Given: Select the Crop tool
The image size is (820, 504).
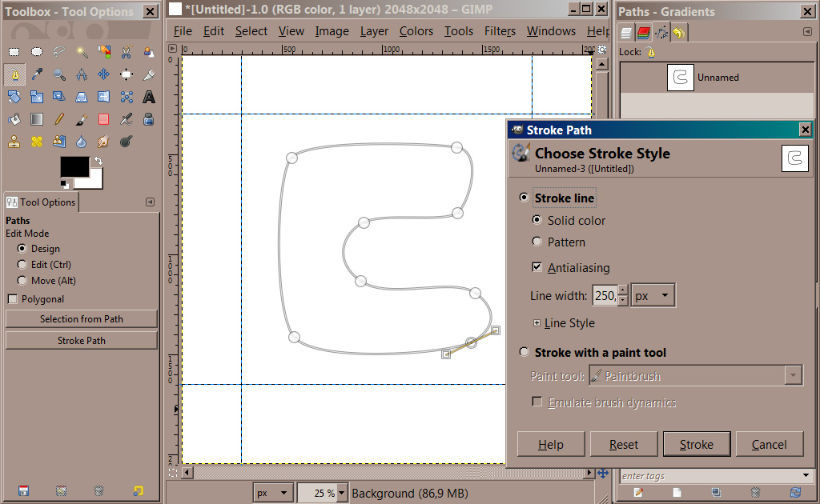Looking at the screenshot, I should point(149,74).
